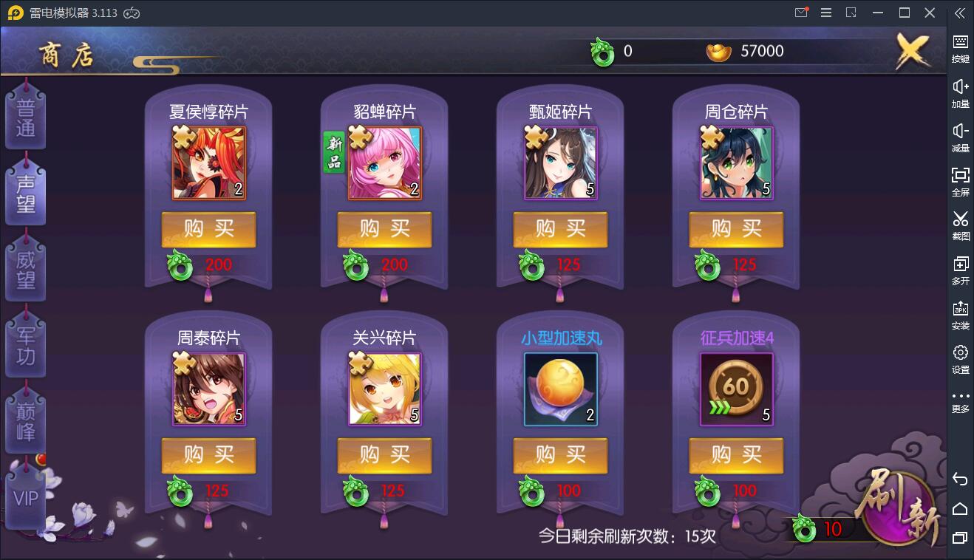Close the shop with the golden X
Screen dimensions: 974x560
pyautogui.click(x=913, y=51)
